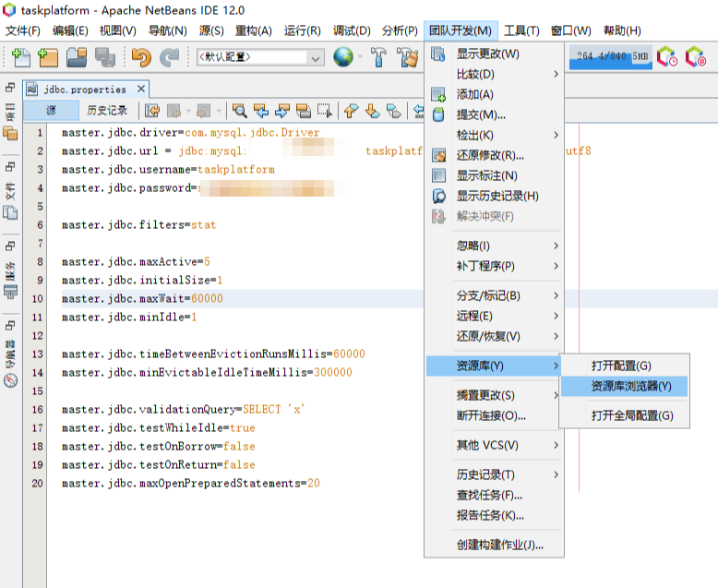This screenshot has width=718, height=588.
Task: Expand the 远程(E) submenu
Action: point(494,316)
